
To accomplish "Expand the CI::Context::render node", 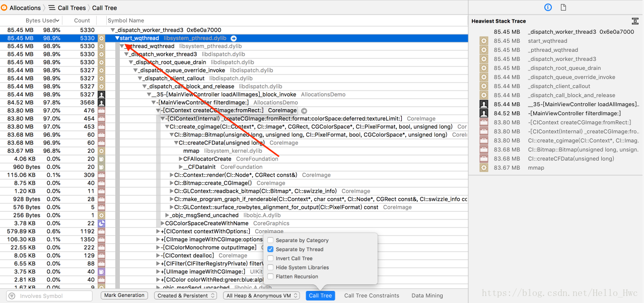I will (172, 175).
